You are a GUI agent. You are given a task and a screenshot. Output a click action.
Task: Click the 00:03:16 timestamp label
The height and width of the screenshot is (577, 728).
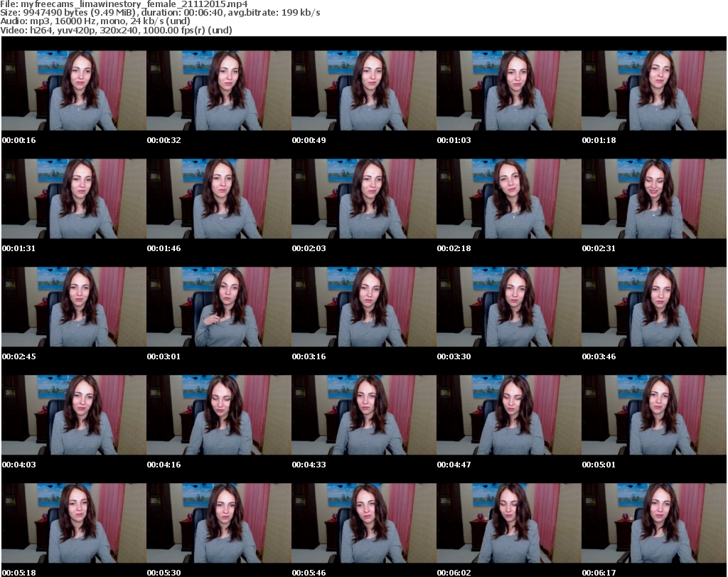point(309,356)
